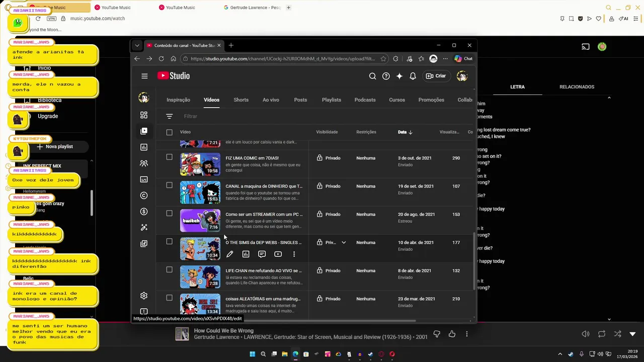Select RELACIONADOS tab in YouTube Music

point(577,87)
